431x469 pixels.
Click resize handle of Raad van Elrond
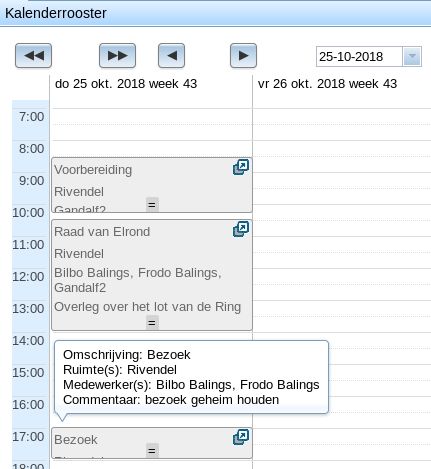[x=152, y=323]
